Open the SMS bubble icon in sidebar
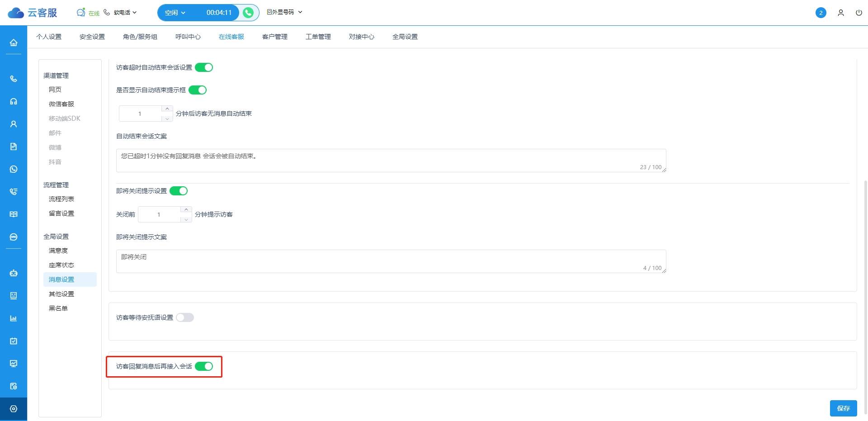 [14, 237]
